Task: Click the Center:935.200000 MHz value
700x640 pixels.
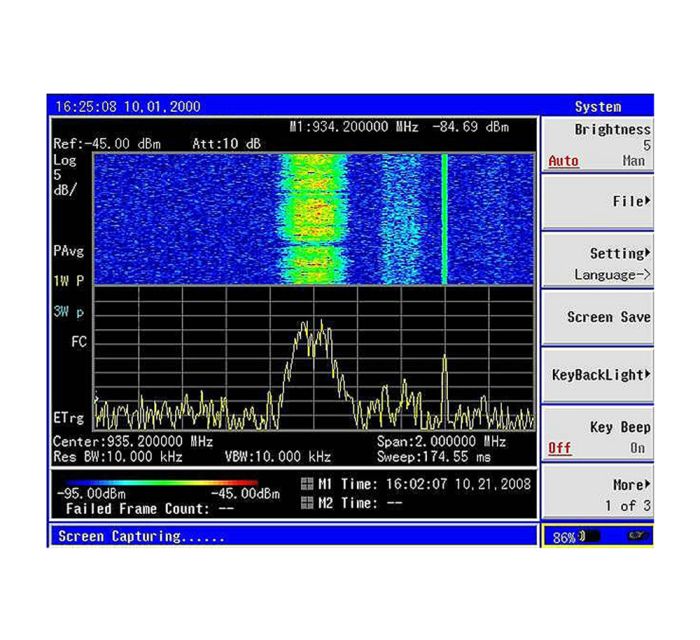Action: pyautogui.click(x=133, y=441)
